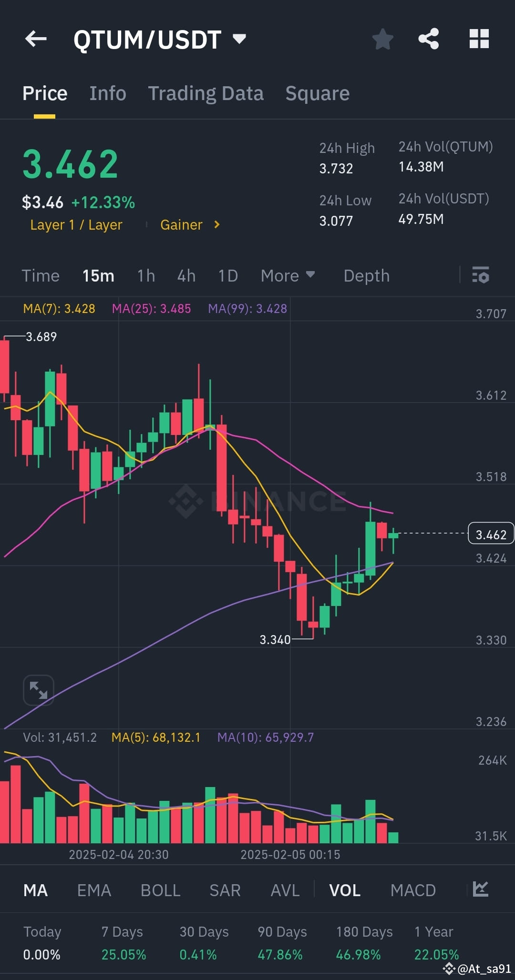515x980 pixels.
Task: Switch chart to the 1D timeframe
Action: pyautogui.click(x=227, y=275)
